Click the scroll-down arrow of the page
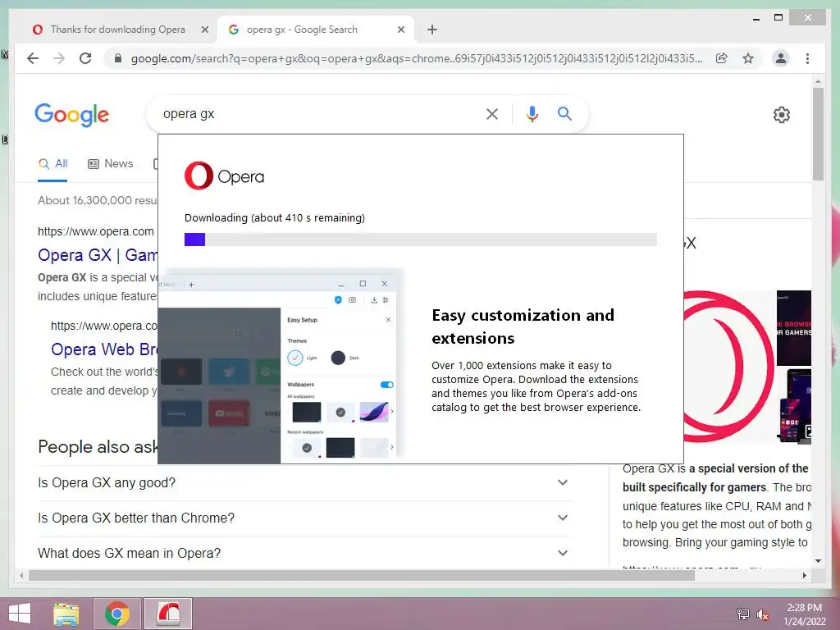The height and width of the screenshot is (630, 840). [x=818, y=561]
